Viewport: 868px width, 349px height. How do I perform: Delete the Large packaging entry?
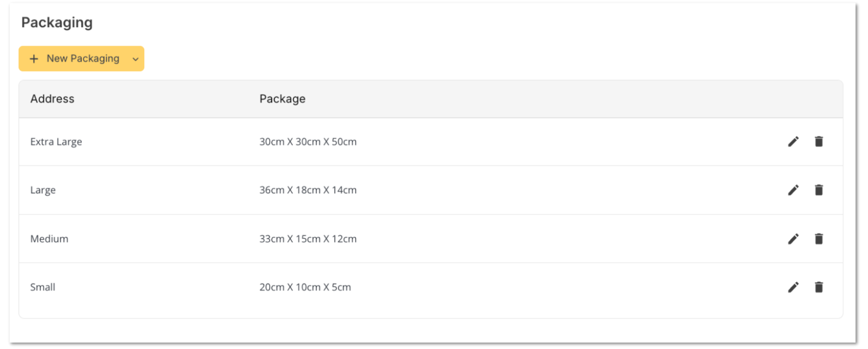819,190
